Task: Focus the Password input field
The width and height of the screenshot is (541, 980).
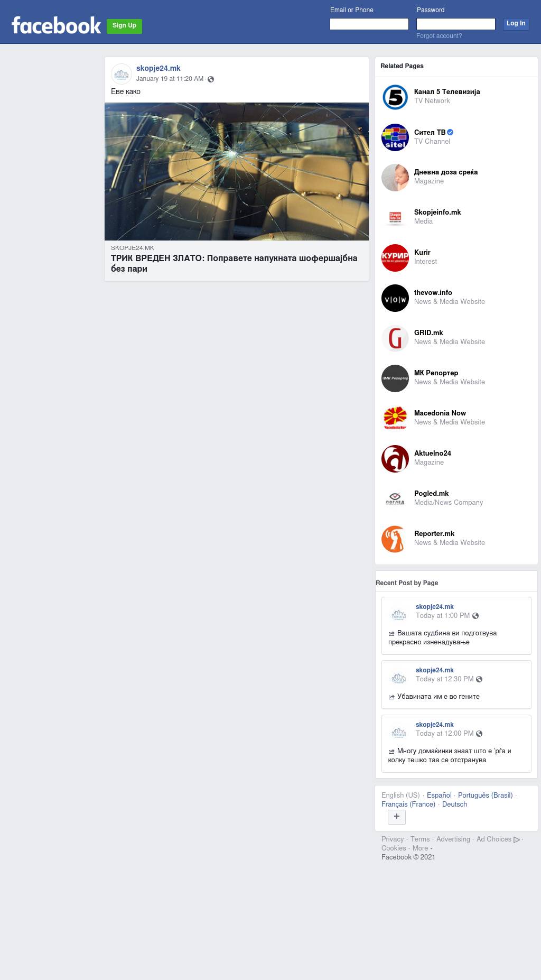Action: click(456, 24)
